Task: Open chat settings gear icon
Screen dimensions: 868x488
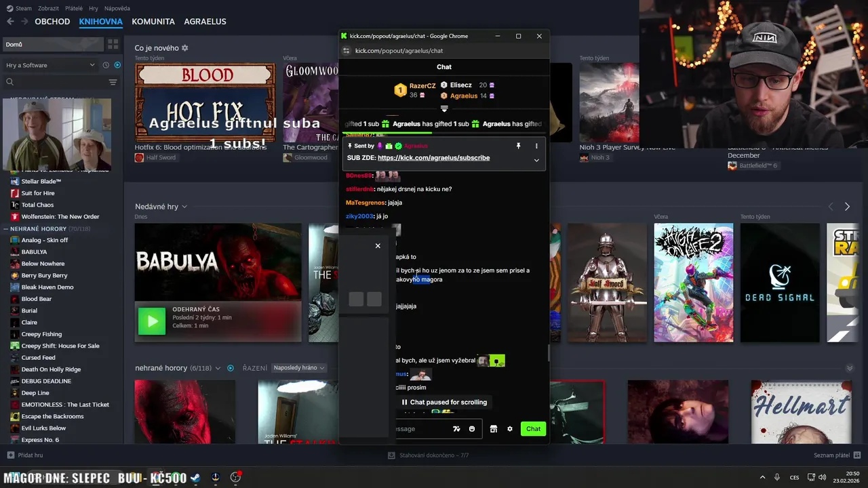Action: click(510, 429)
